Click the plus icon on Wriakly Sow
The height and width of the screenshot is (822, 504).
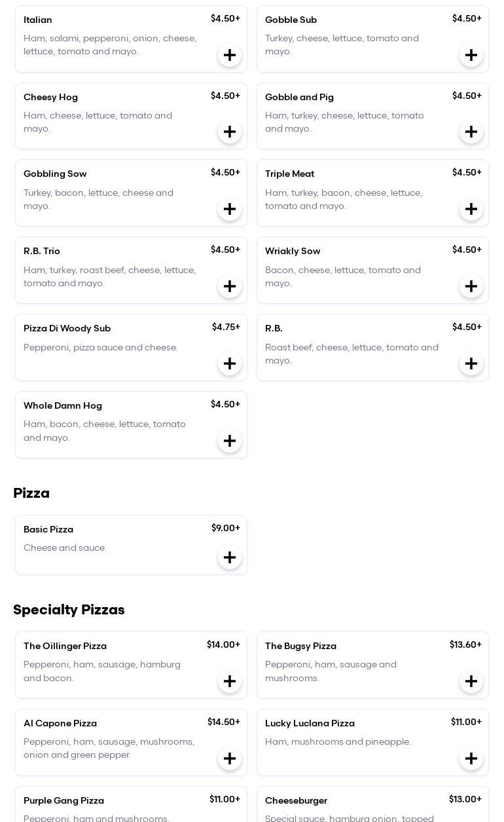[471, 286]
